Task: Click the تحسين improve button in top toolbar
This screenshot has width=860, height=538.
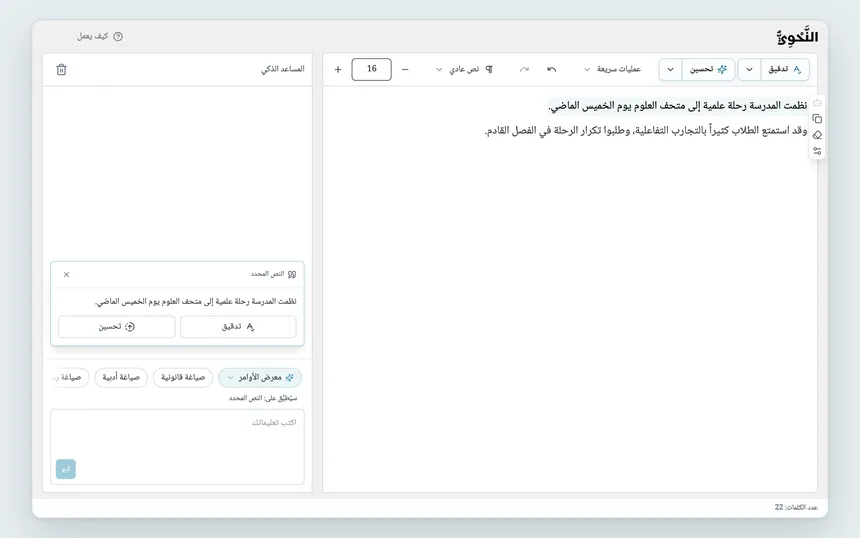Action: 708,70
